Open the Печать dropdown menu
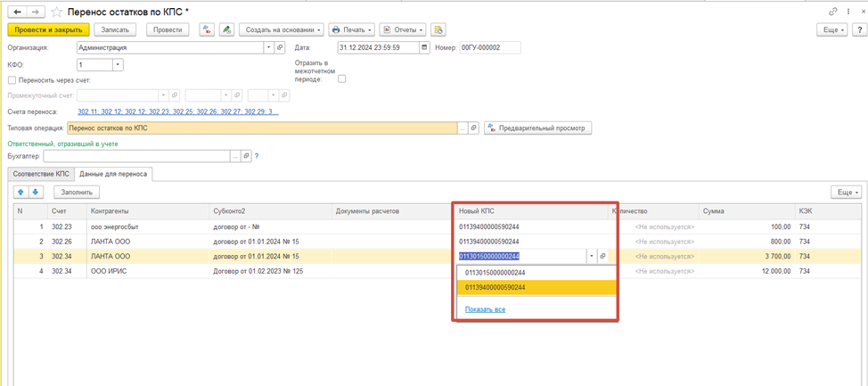 tap(352, 30)
